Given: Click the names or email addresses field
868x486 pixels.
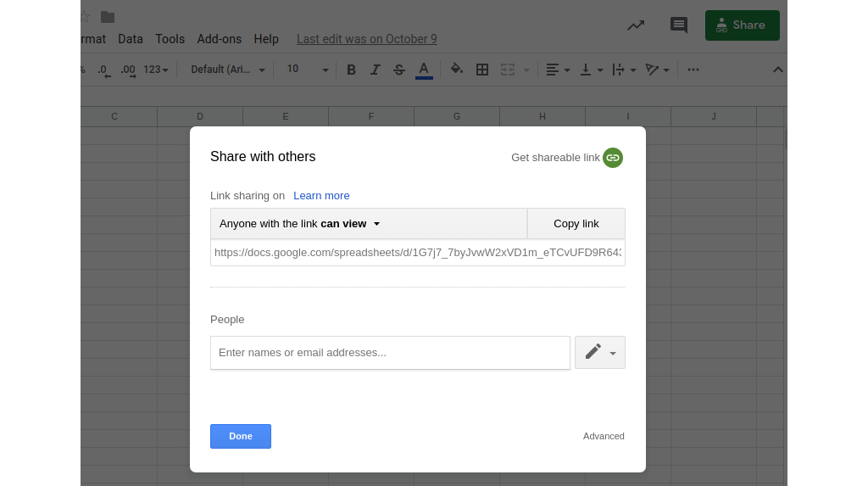Looking at the screenshot, I should 390,353.
